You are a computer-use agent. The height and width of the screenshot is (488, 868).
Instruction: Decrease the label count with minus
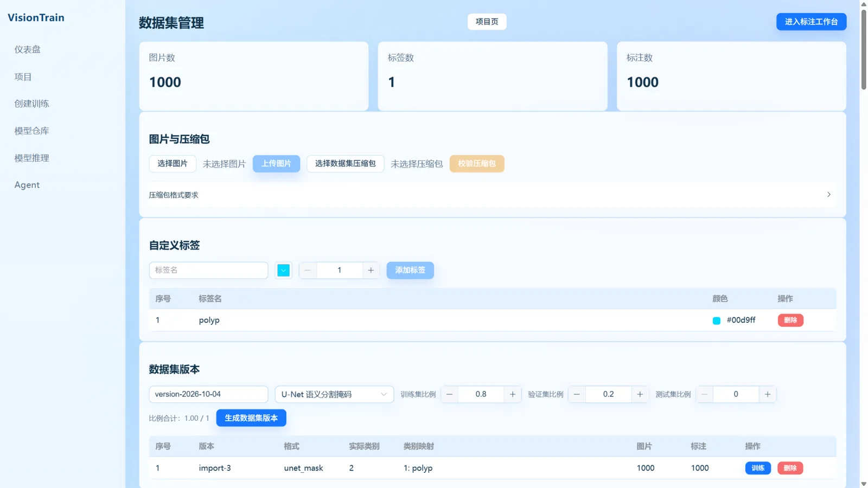[x=308, y=270]
